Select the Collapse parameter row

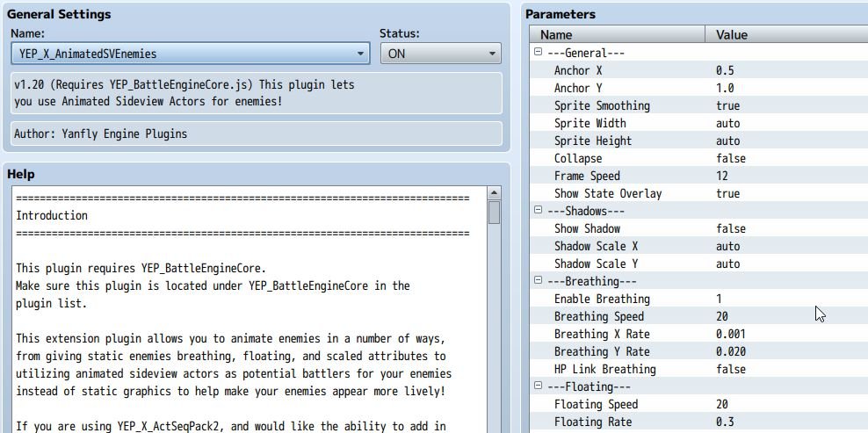[698, 158]
